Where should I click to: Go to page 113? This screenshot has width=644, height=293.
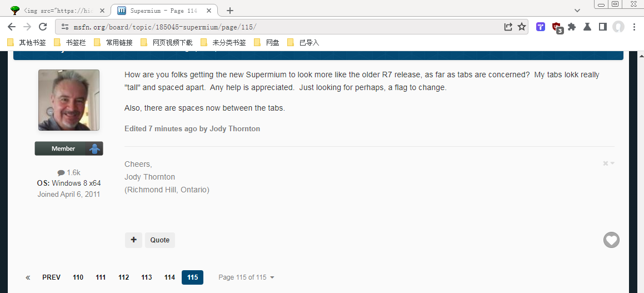[147, 277]
